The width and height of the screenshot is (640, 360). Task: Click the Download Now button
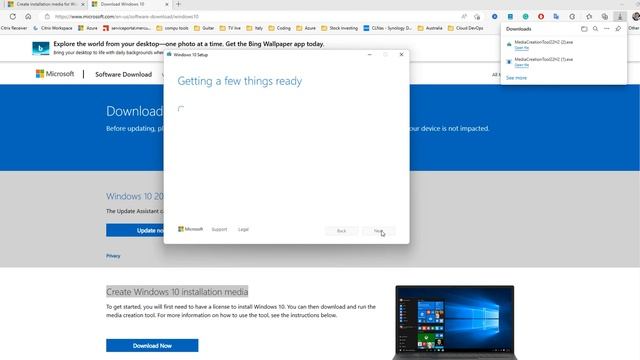(152, 345)
